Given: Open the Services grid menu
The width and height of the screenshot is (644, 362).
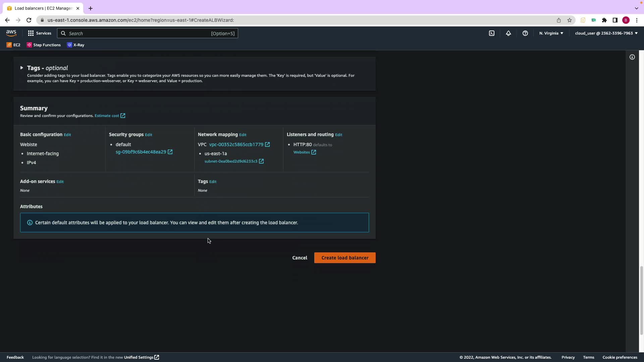Looking at the screenshot, I should tap(39, 33).
